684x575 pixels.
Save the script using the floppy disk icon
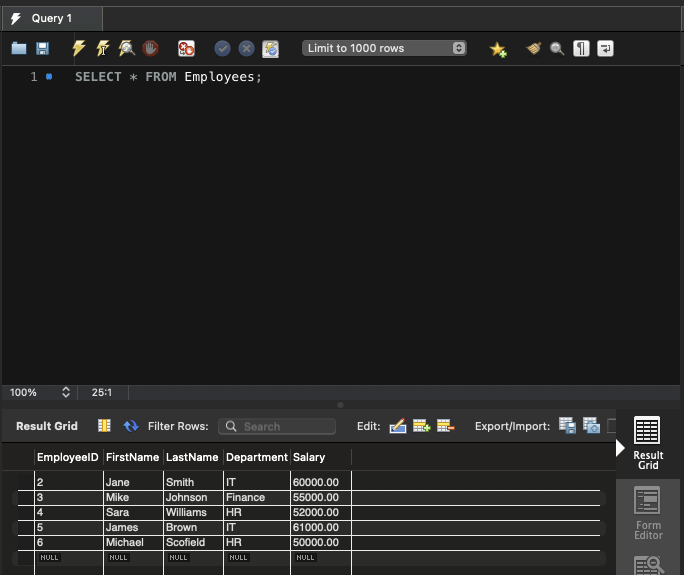[42, 48]
